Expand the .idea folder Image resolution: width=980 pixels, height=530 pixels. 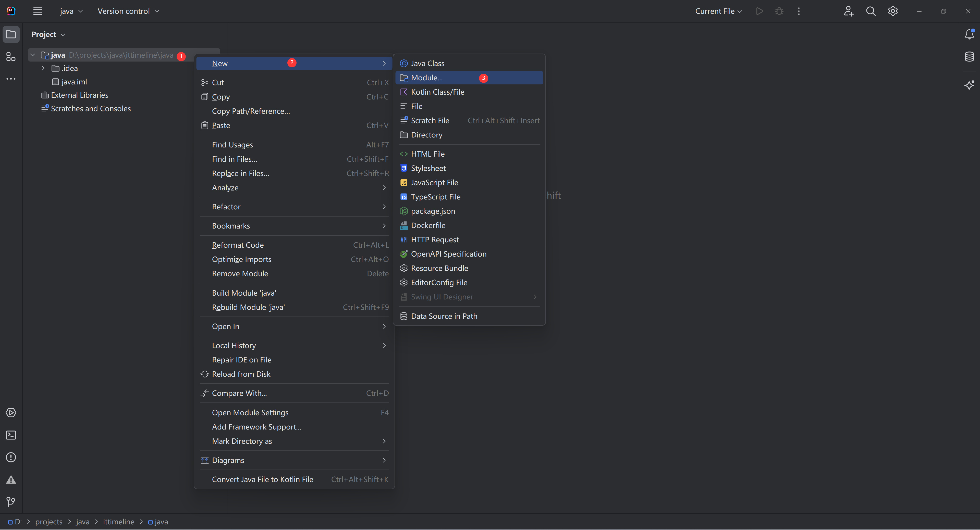[43, 68]
